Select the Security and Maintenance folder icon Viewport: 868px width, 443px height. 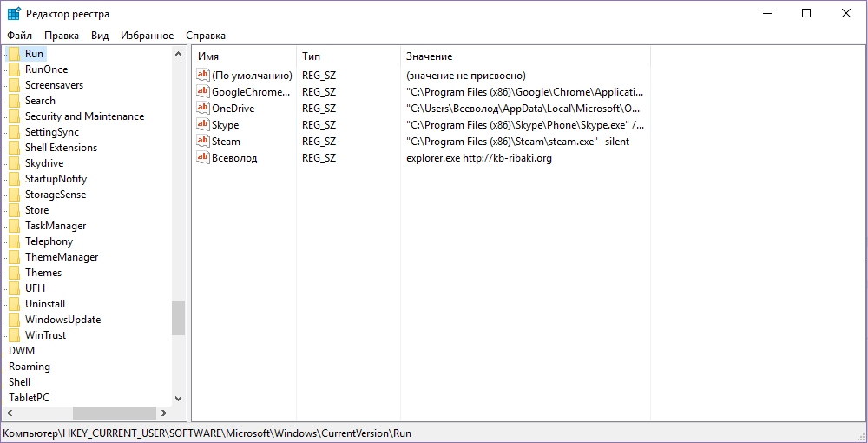click(15, 116)
